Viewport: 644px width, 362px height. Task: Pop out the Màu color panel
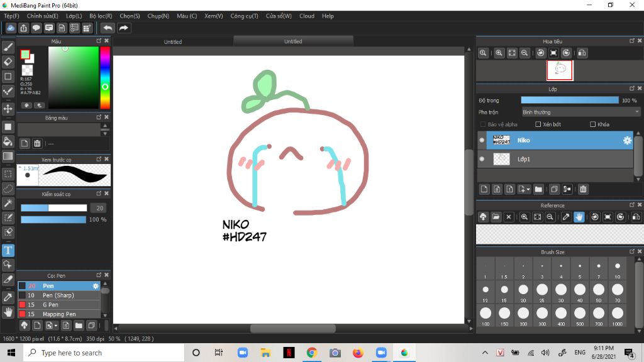(99, 41)
